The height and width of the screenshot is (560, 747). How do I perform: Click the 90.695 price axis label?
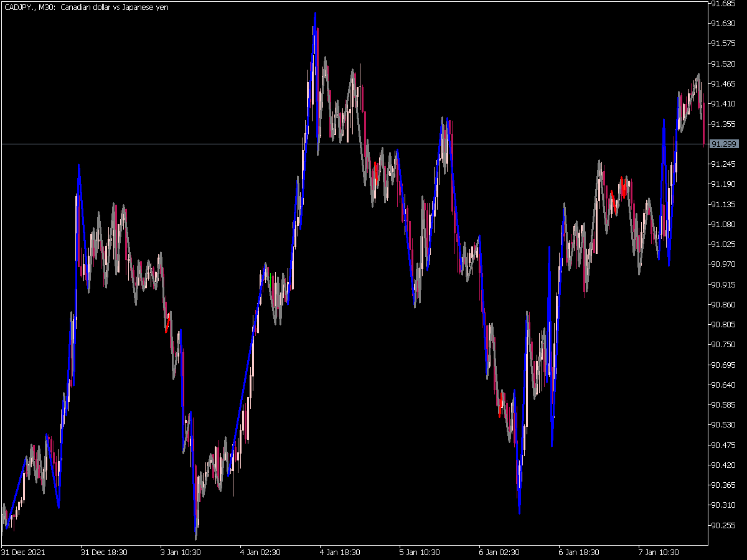(x=722, y=365)
